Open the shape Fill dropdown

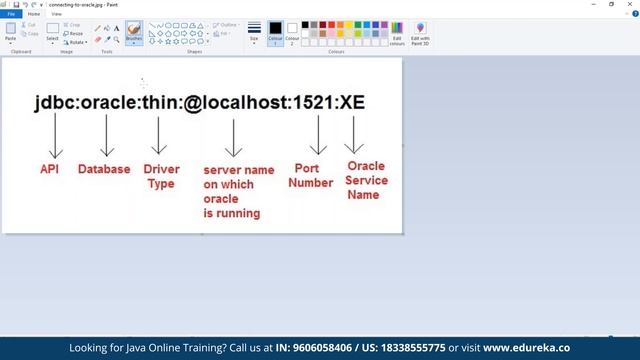(x=221, y=34)
